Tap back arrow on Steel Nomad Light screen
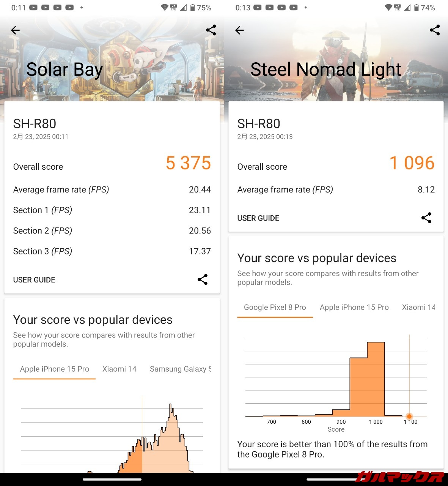 (239, 30)
